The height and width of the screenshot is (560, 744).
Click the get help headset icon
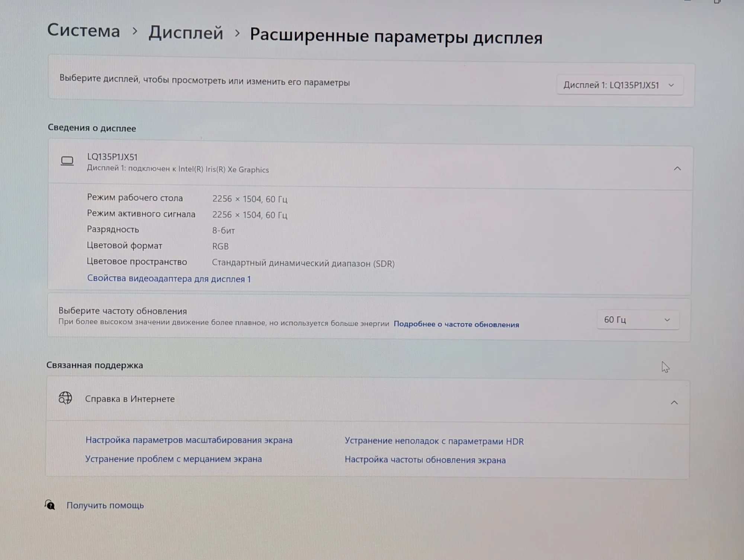(50, 505)
